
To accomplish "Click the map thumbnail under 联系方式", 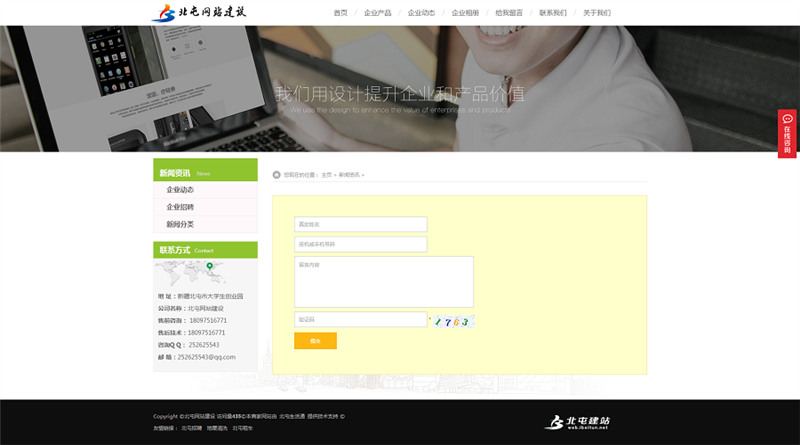I will coord(205,274).
